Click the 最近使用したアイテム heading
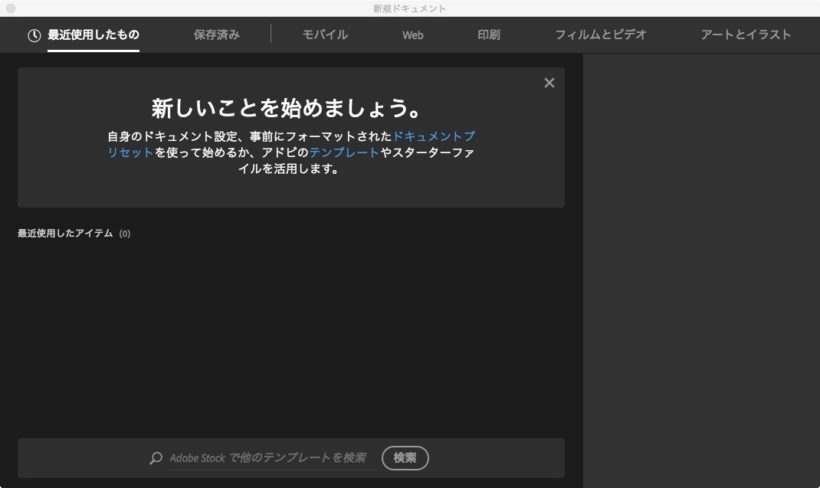Image resolution: width=820 pixels, height=488 pixels. pos(65,234)
